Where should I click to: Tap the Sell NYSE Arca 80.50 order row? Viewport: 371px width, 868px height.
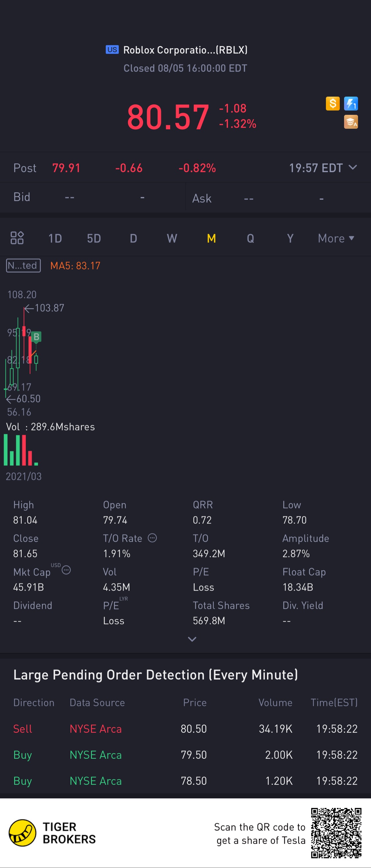click(185, 729)
